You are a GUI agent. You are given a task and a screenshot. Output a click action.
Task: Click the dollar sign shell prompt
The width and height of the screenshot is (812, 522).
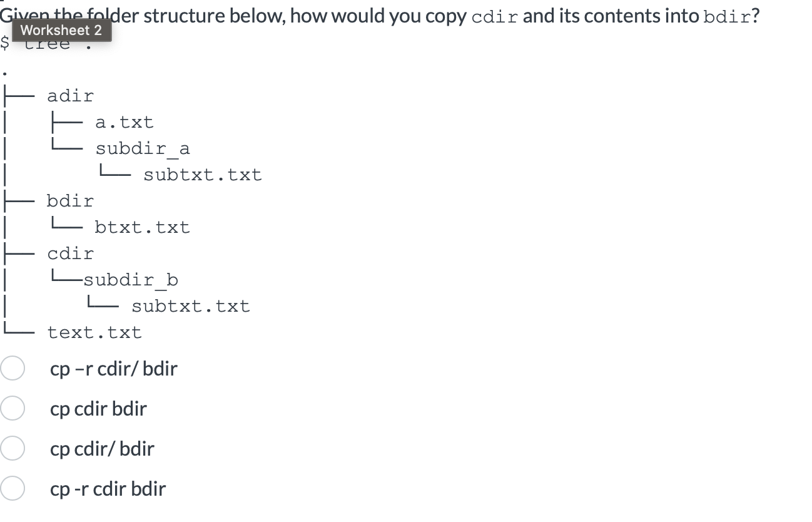coord(6,43)
